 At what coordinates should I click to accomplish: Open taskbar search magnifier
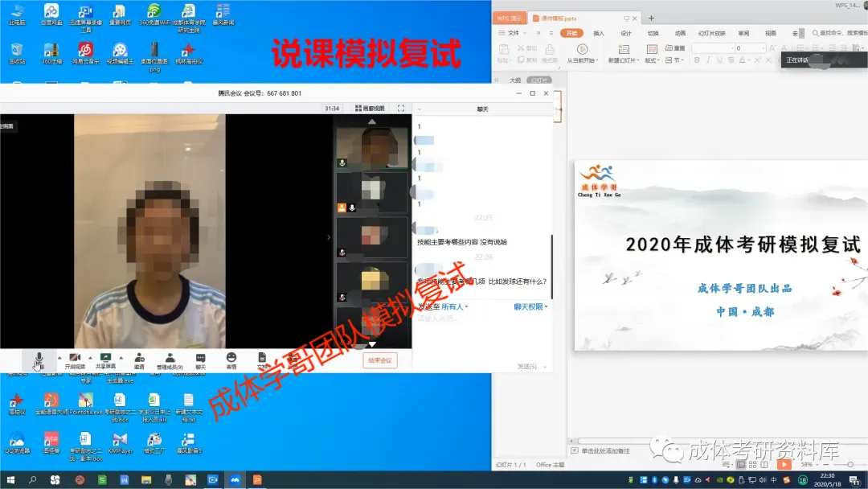(x=32, y=480)
